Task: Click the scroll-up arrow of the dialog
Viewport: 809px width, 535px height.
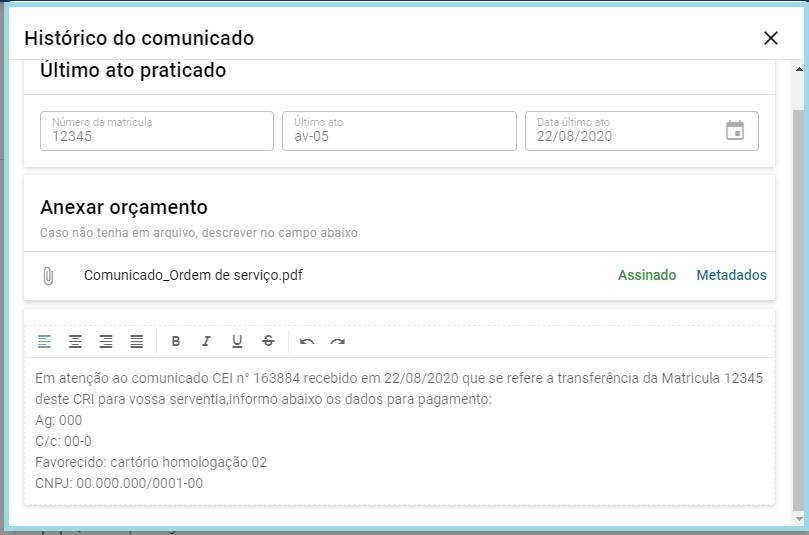Action: click(x=799, y=69)
